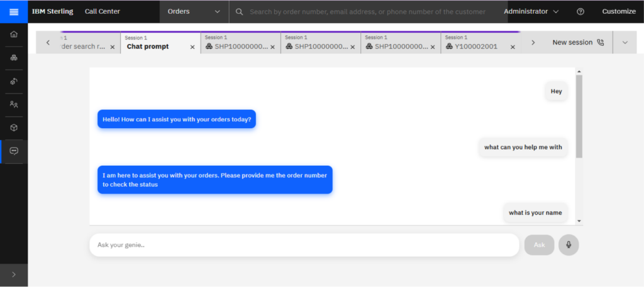Screen dimensions: 644x287
Task: Click the chat window scrollbar
Action: pos(579,116)
